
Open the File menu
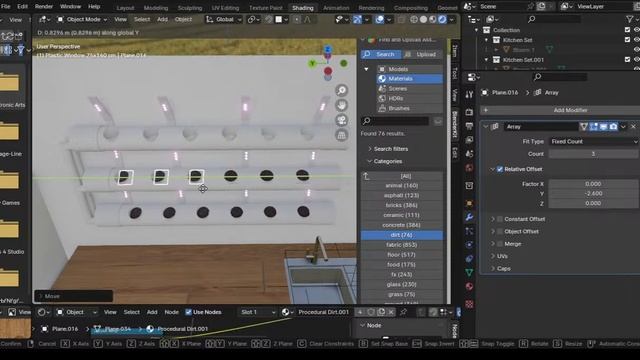pyautogui.click(x=6, y=7)
